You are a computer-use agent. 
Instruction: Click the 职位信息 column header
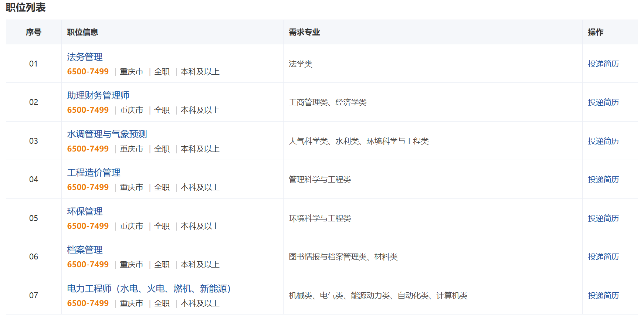pyautogui.click(x=82, y=33)
